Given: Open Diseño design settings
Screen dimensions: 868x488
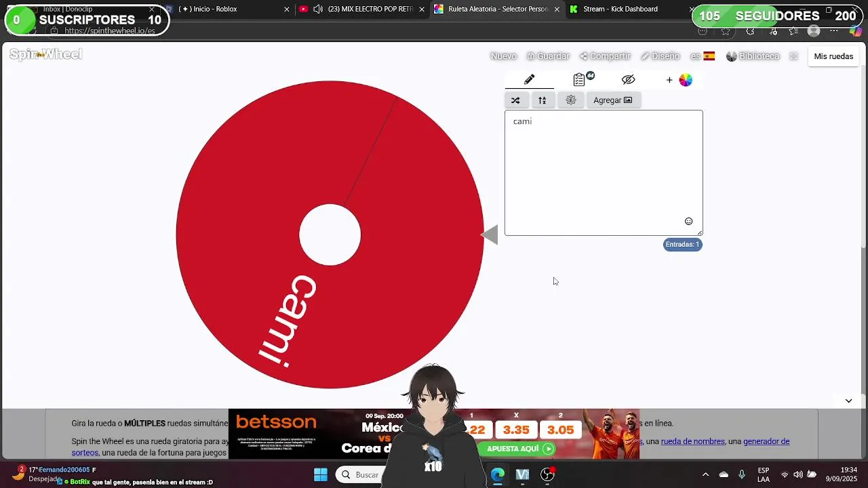Looking at the screenshot, I should pyautogui.click(x=660, y=56).
